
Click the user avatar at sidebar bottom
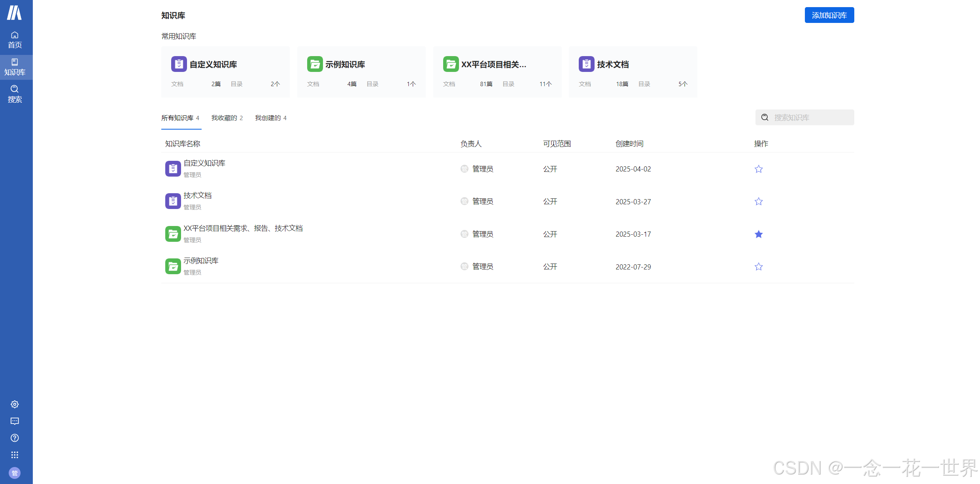tap(15, 473)
